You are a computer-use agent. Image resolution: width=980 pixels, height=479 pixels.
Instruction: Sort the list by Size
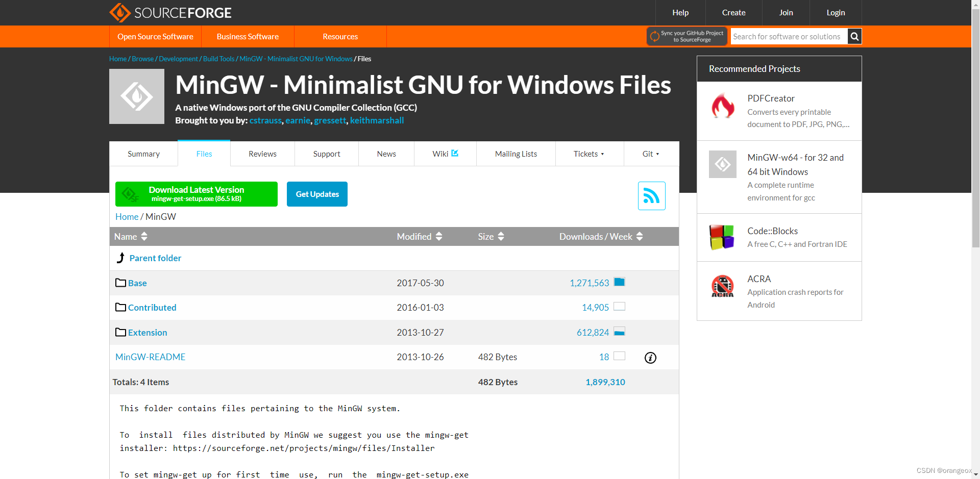[x=491, y=237]
